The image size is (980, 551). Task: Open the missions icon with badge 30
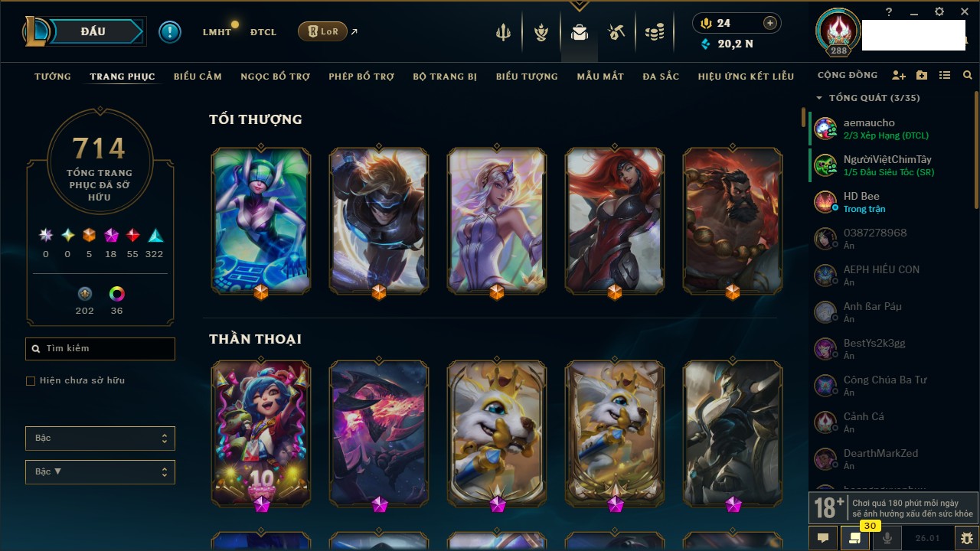pyautogui.click(x=854, y=538)
